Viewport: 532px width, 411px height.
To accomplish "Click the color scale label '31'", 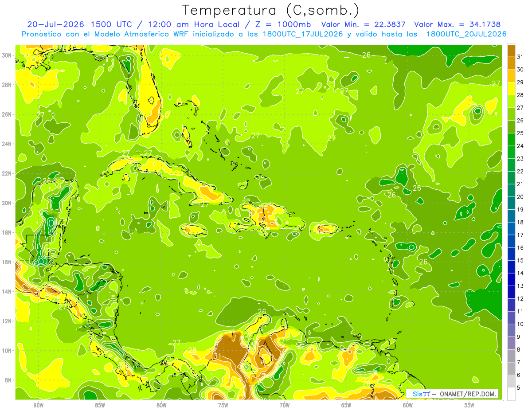I will coord(520,57).
